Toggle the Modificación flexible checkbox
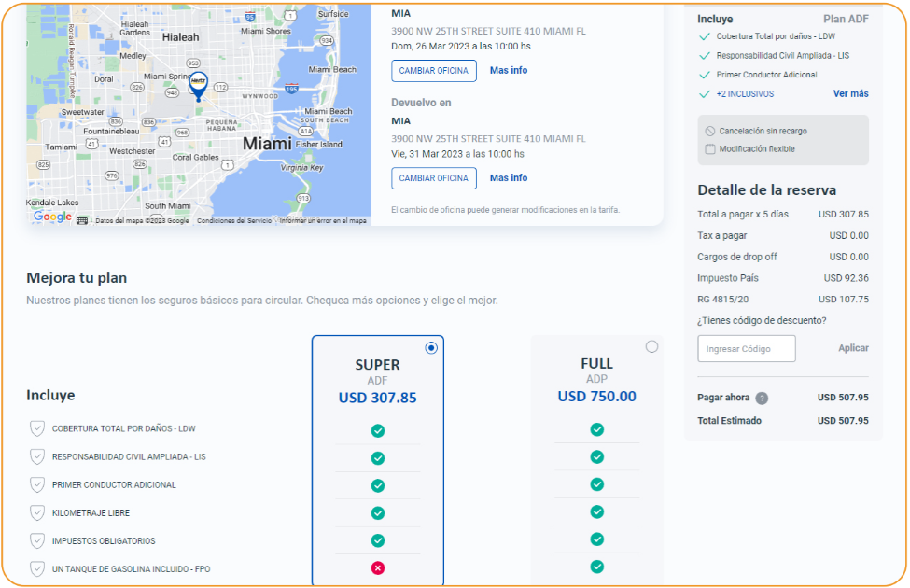 point(710,149)
